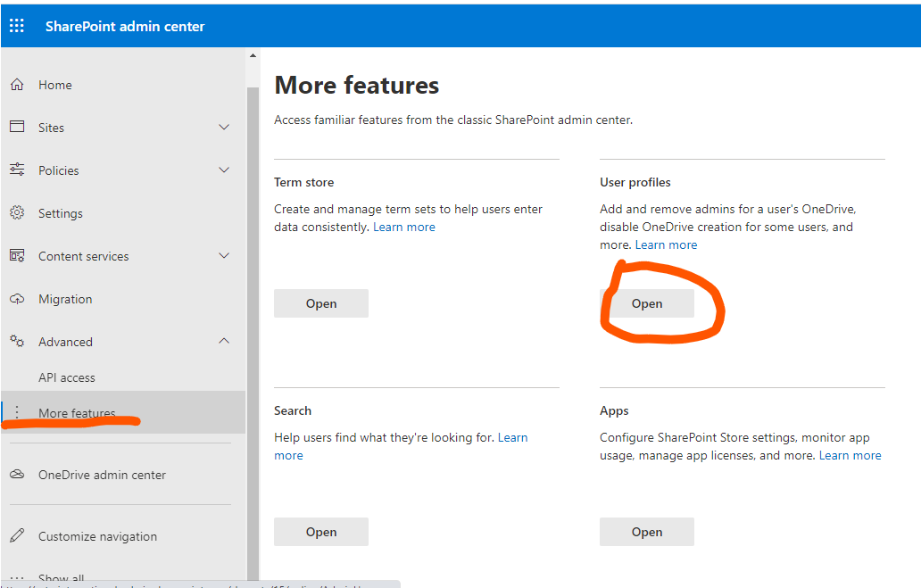Open the Search feature
This screenshot has height=588, width=921.
click(x=321, y=532)
